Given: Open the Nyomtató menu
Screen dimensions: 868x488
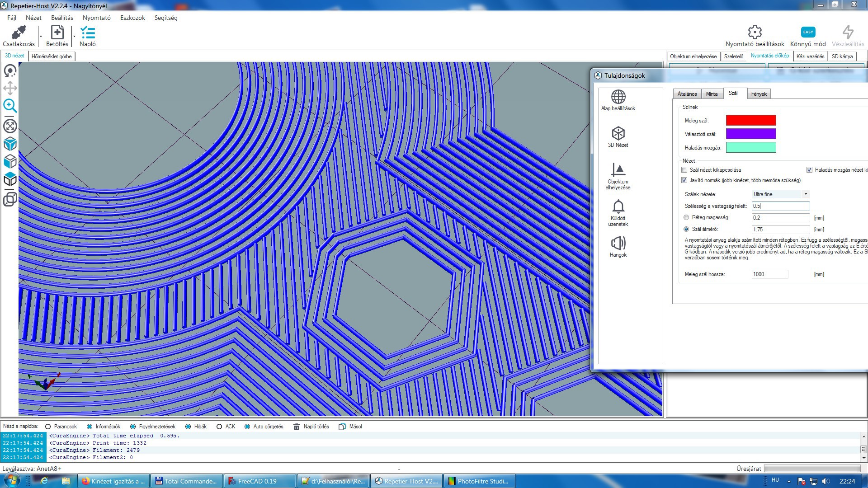Looking at the screenshot, I should coord(96,18).
